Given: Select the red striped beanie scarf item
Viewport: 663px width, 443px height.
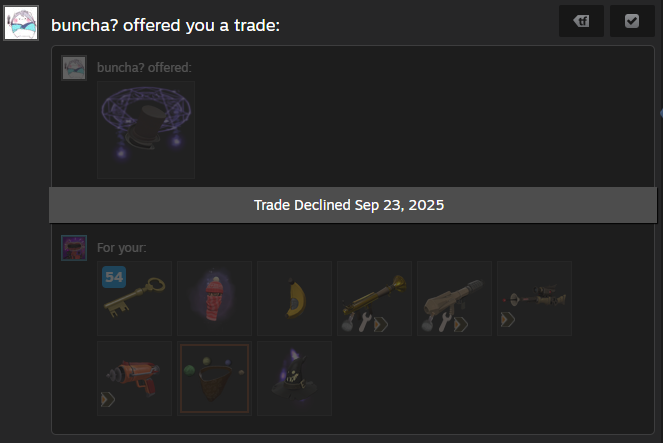Looking at the screenshot, I should tap(214, 298).
